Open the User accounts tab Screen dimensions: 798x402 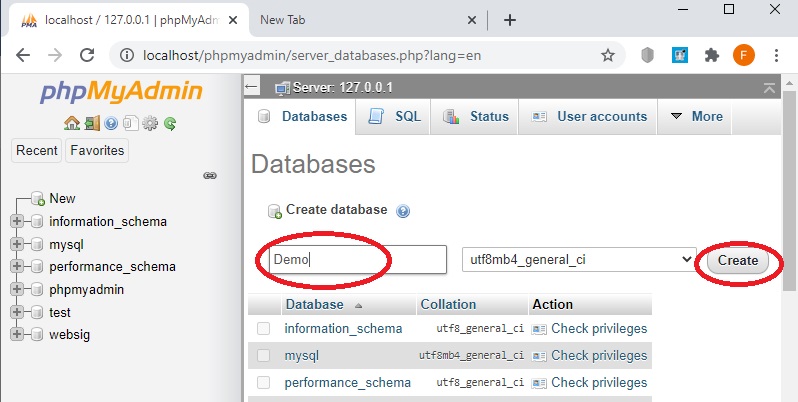pos(588,117)
